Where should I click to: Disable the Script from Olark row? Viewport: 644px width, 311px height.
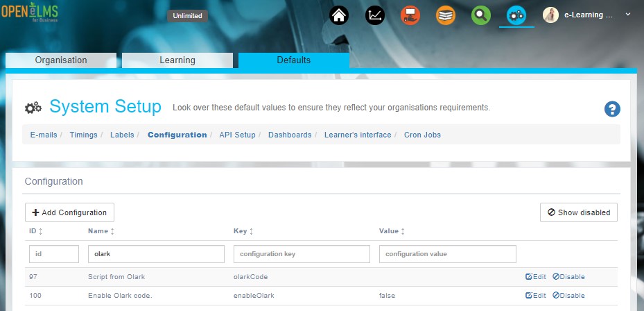point(568,277)
